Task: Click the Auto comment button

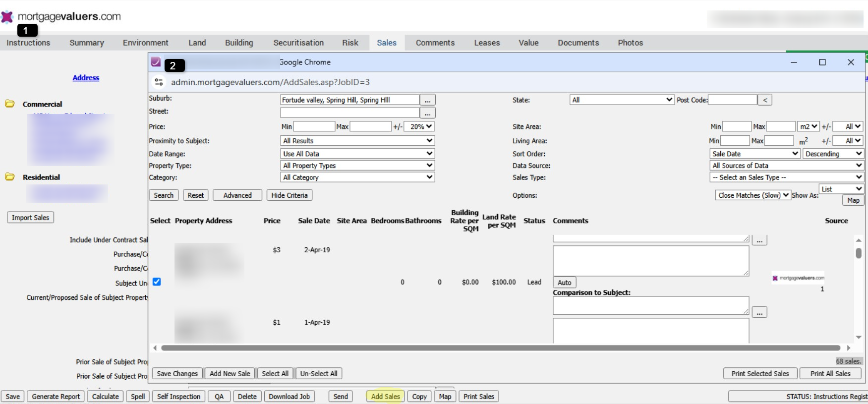Action: tap(565, 283)
